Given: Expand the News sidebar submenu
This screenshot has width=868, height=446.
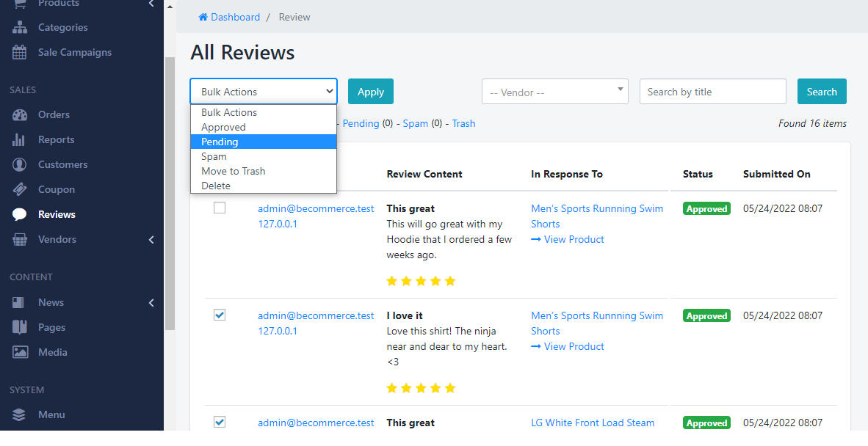Looking at the screenshot, I should click(151, 302).
